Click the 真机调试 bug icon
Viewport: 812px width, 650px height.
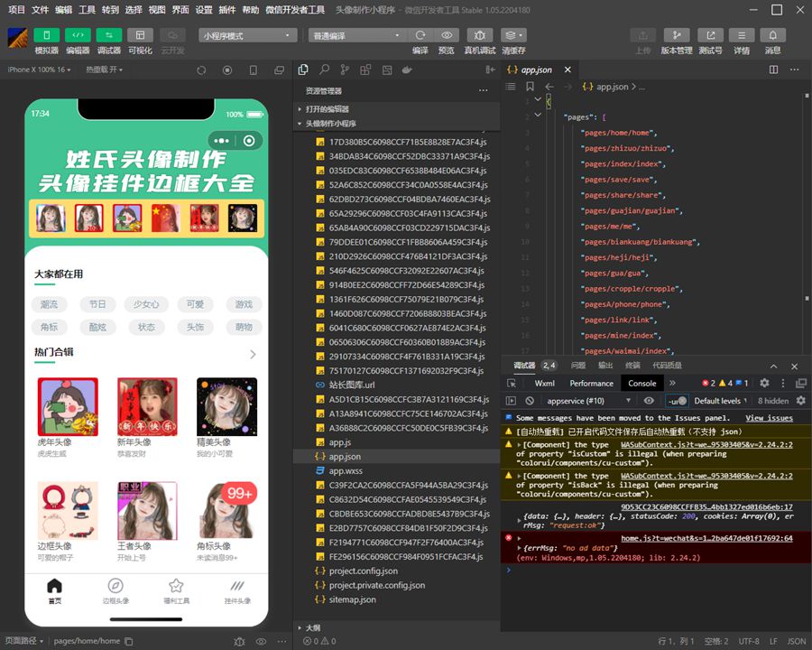[x=479, y=35]
